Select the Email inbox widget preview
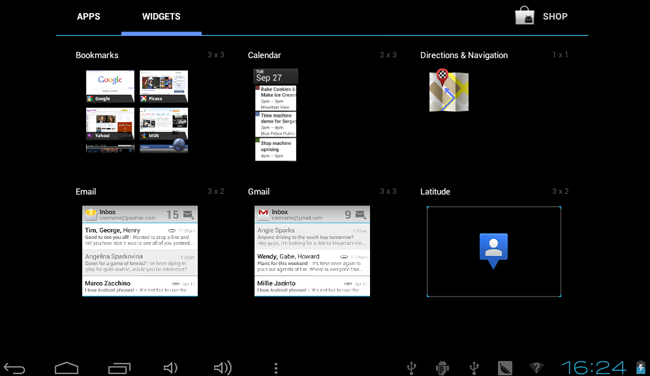 click(140, 251)
